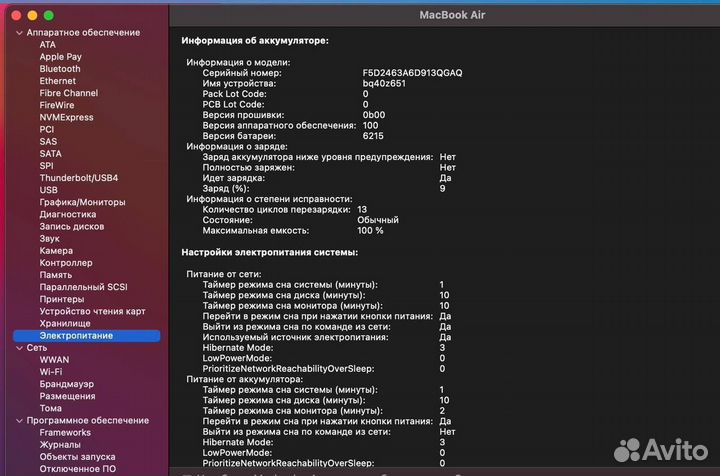The width and height of the screenshot is (720, 476).
Task: Click the Аппаратное обеспечение heading
Action: (x=83, y=33)
